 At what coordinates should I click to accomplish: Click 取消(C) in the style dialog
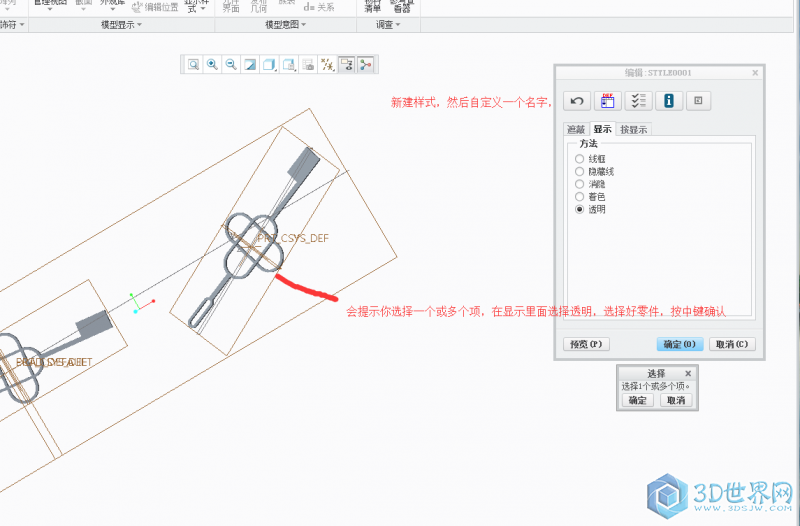click(x=732, y=344)
